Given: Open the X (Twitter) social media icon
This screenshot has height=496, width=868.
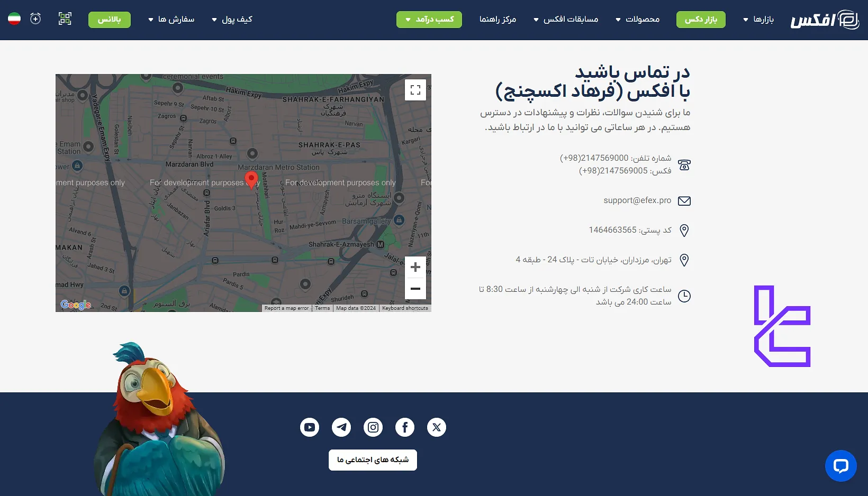Looking at the screenshot, I should click(x=437, y=427).
